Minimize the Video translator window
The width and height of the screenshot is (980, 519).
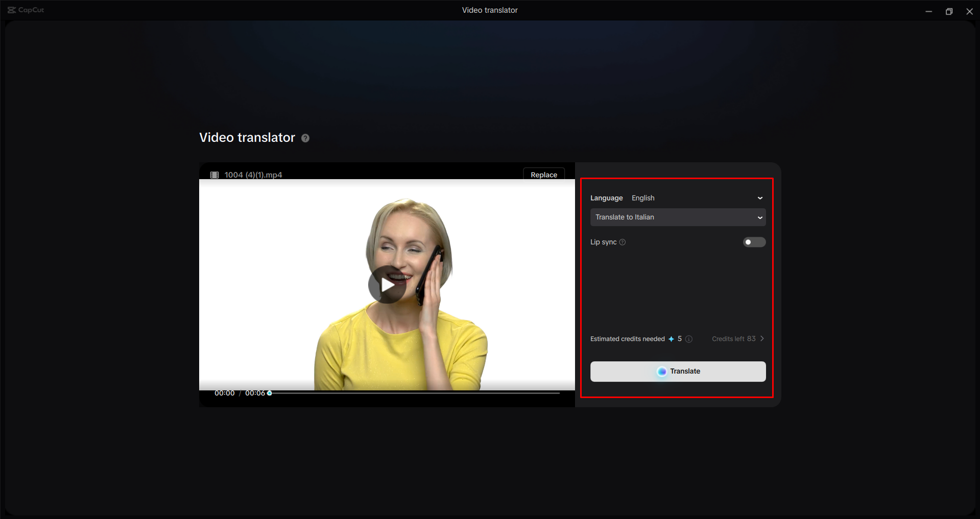pyautogui.click(x=928, y=11)
